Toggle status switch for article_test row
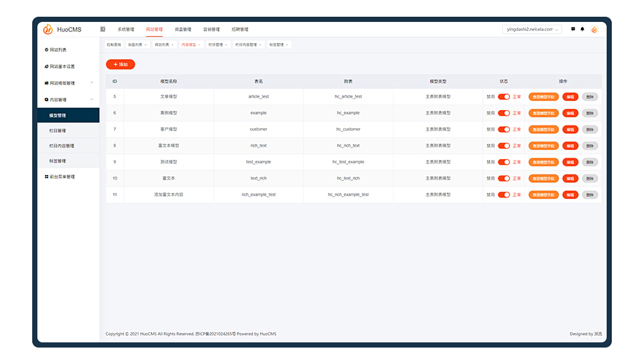Screen dimensions: 644x363 coord(504,97)
